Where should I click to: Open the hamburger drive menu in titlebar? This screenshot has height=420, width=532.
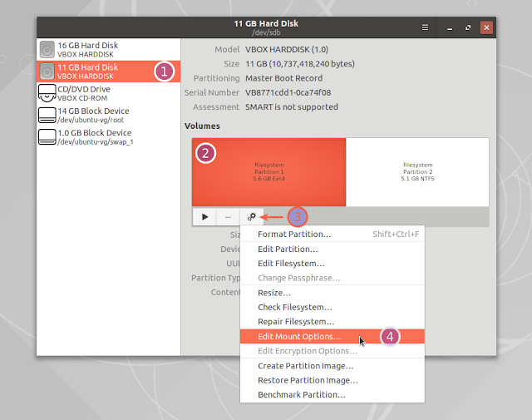click(x=425, y=27)
